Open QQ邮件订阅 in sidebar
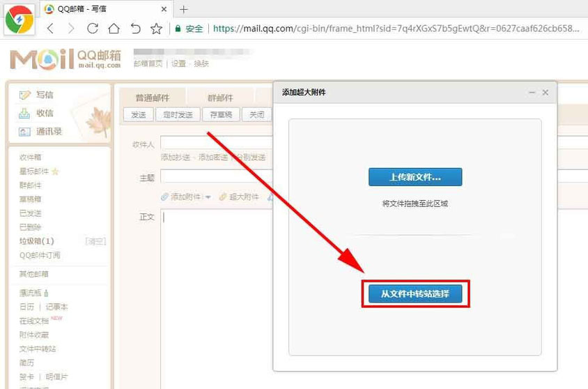The image size is (588, 389). pyautogui.click(x=40, y=255)
